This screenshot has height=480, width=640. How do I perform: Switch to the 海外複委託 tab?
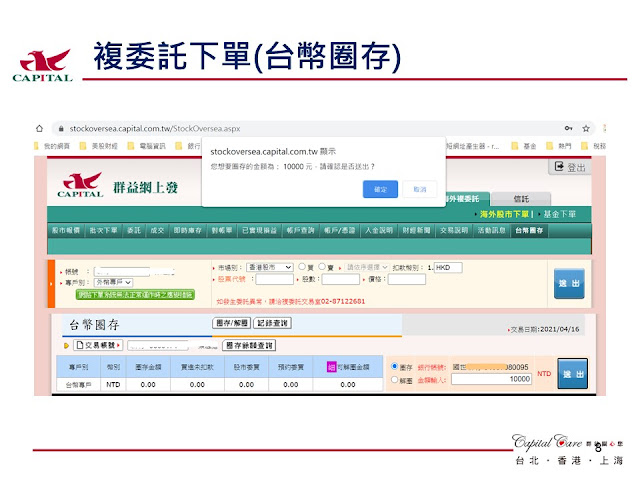click(466, 199)
